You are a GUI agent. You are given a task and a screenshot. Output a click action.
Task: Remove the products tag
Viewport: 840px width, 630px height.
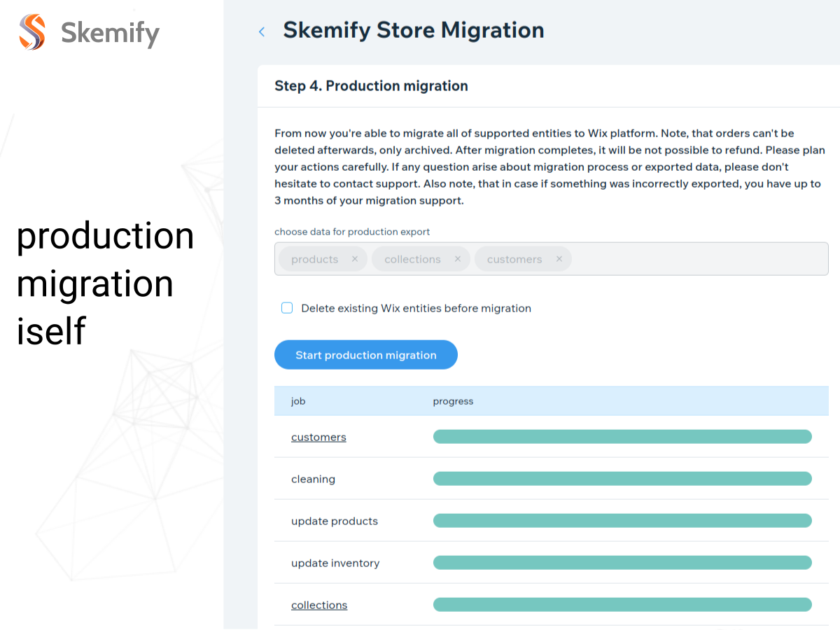[x=355, y=259]
